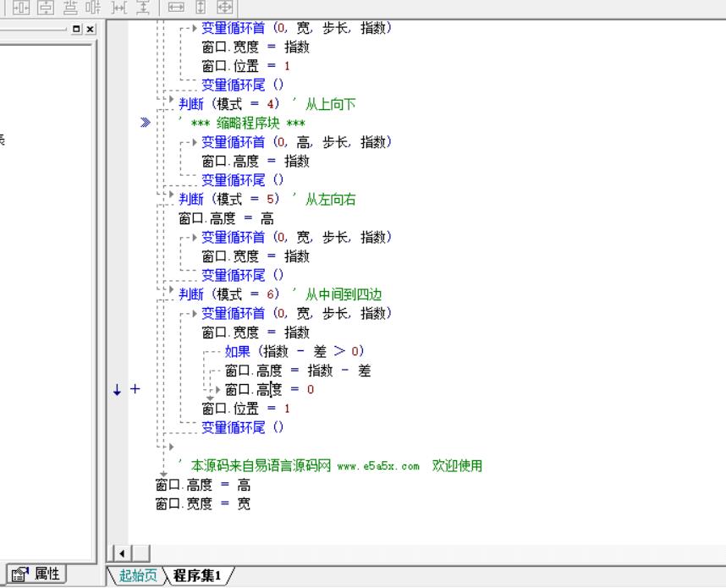The image size is (726, 588).
Task: Click the make same width toolbar icon
Action: (176, 7)
